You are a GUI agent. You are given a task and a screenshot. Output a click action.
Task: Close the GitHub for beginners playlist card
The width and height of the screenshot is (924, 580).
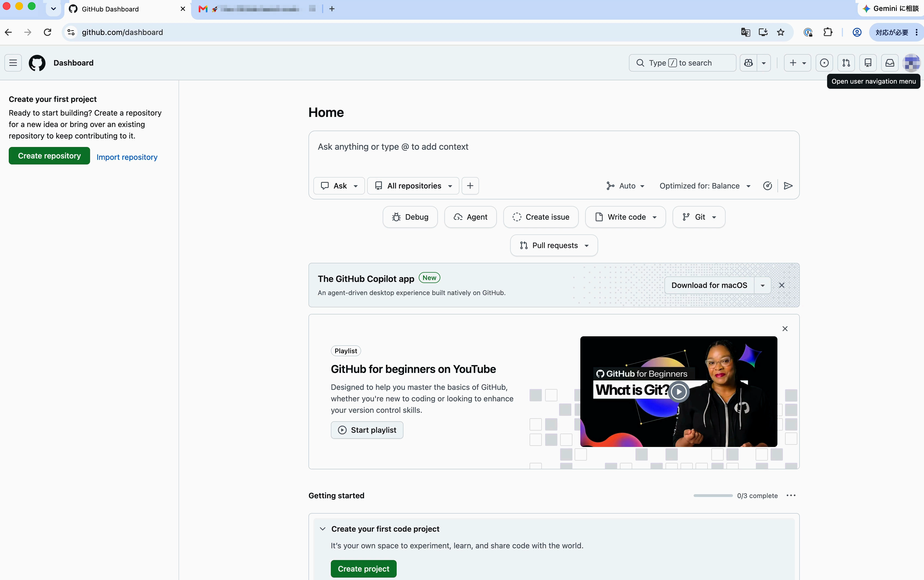(785, 329)
